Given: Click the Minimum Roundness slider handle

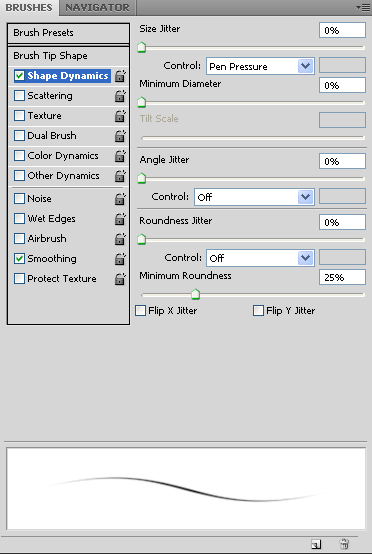Looking at the screenshot, I should pos(195,294).
